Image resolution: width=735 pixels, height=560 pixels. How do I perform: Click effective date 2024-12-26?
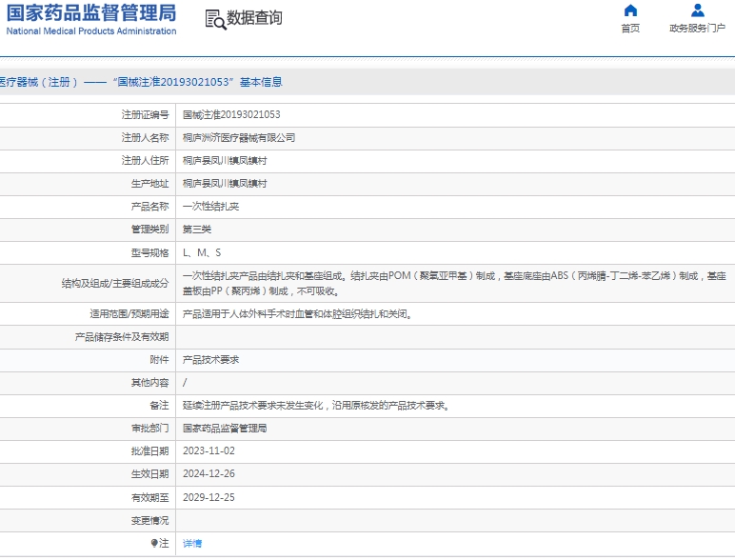pos(209,473)
